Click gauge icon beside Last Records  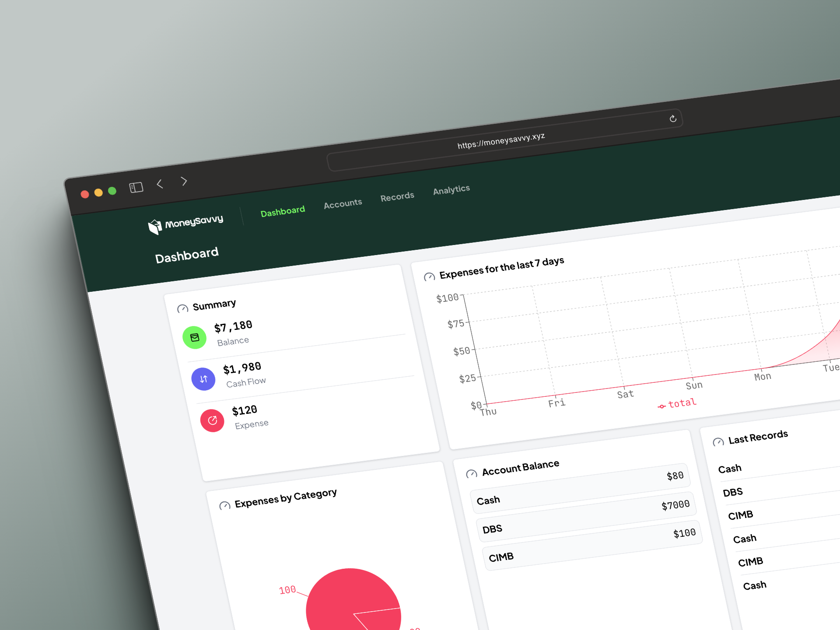718,442
